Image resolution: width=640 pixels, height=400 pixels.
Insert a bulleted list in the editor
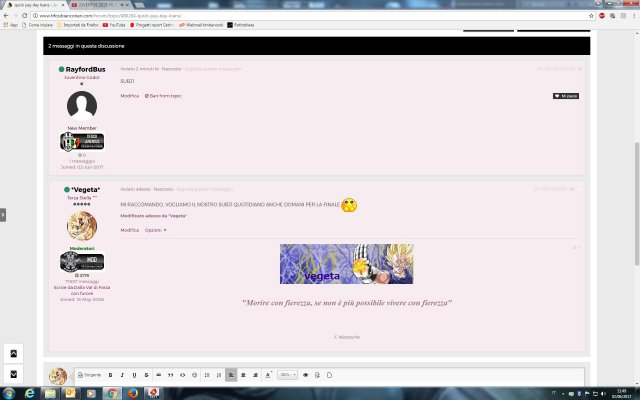point(207,375)
